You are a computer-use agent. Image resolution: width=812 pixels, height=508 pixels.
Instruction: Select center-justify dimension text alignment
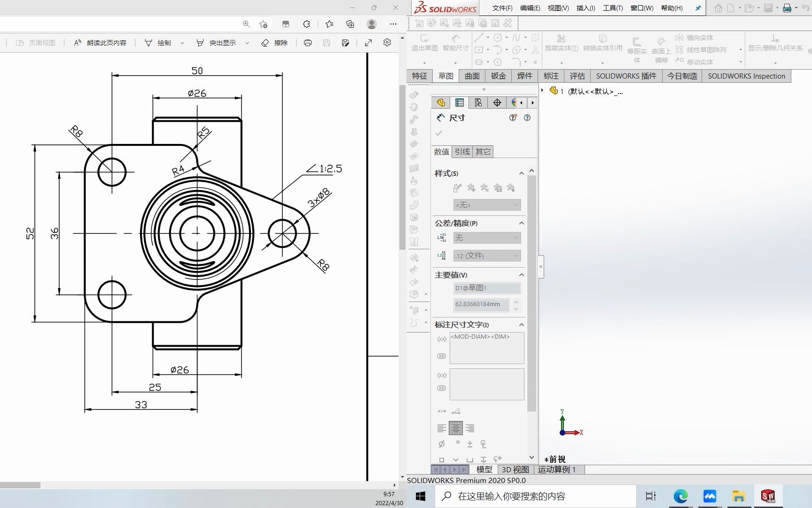(456, 428)
